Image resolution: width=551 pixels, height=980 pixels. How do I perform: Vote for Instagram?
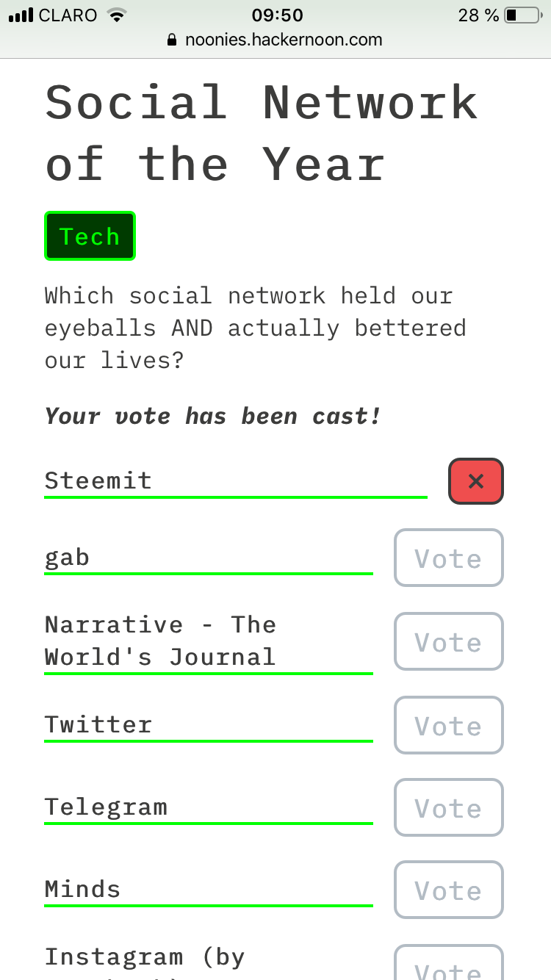pos(449,964)
